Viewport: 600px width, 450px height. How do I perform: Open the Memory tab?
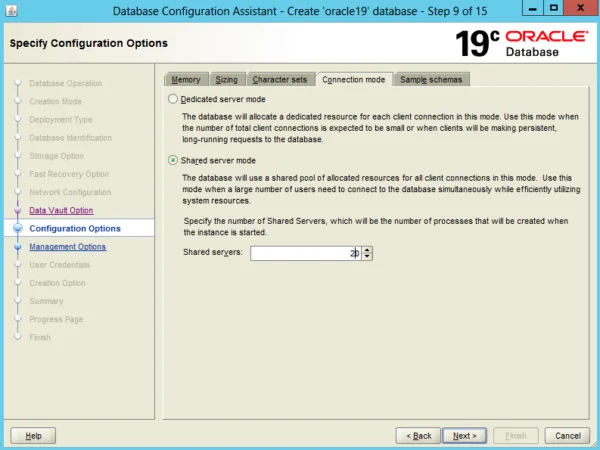pos(186,80)
